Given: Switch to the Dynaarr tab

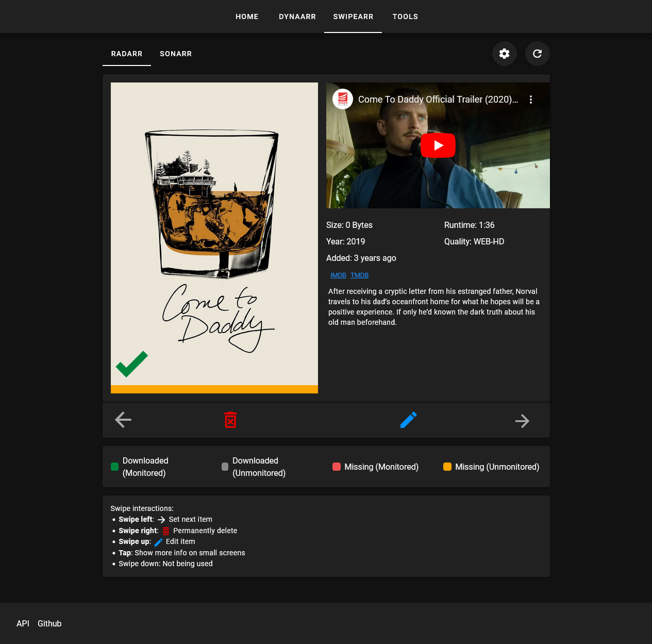Looking at the screenshot, I should tap(297, 16).
